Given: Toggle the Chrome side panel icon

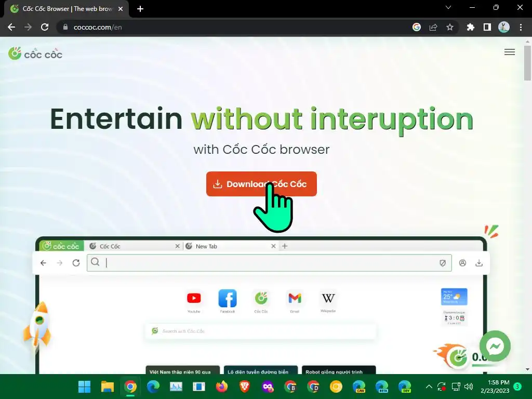Looking at the screenshot, I should [487, 27].
